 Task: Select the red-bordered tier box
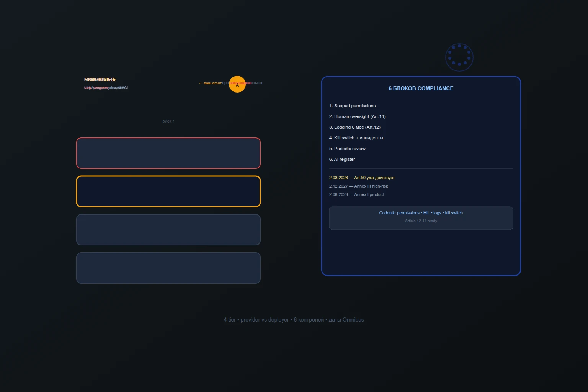(168, 153)
